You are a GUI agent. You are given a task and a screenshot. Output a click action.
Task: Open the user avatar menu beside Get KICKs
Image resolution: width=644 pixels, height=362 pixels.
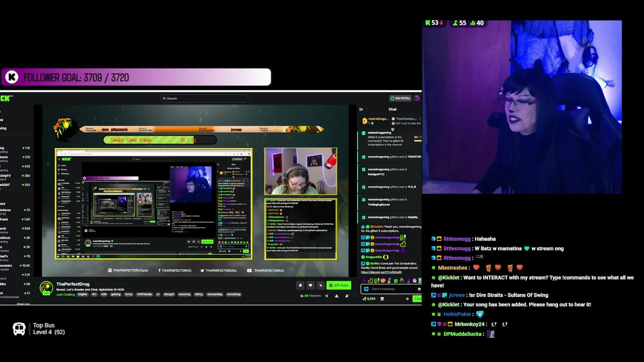pyautogui.click(x=417, y=98)
